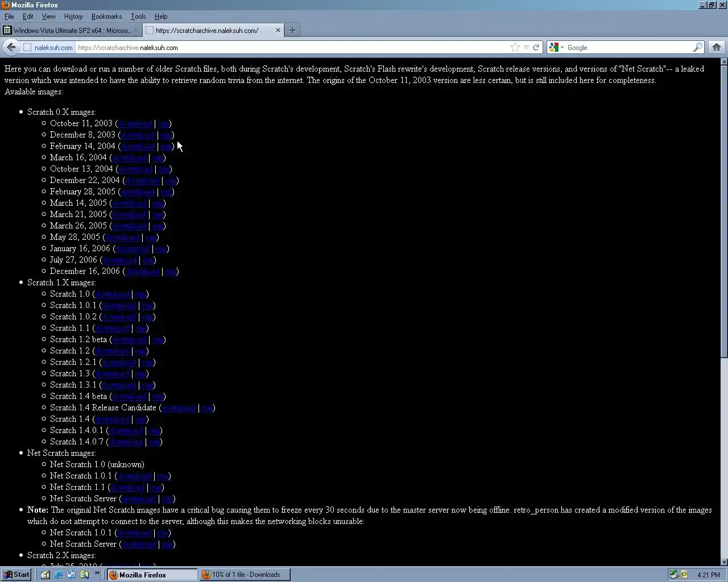Click the third Quick Launch icon after Internet Explorer
Screen dimensions: 728x582
pyautogui.click(x=71, y=575)
